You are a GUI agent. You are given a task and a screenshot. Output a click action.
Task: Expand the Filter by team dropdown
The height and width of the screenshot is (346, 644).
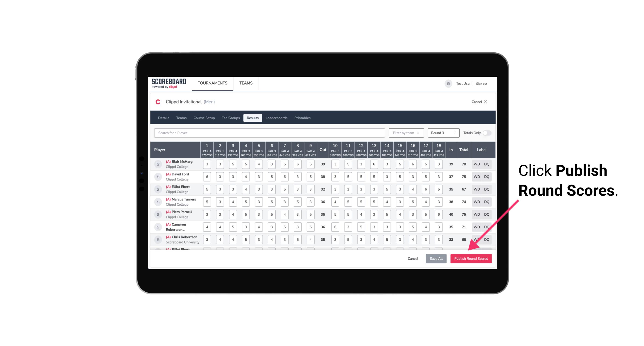tap(406, 133)
